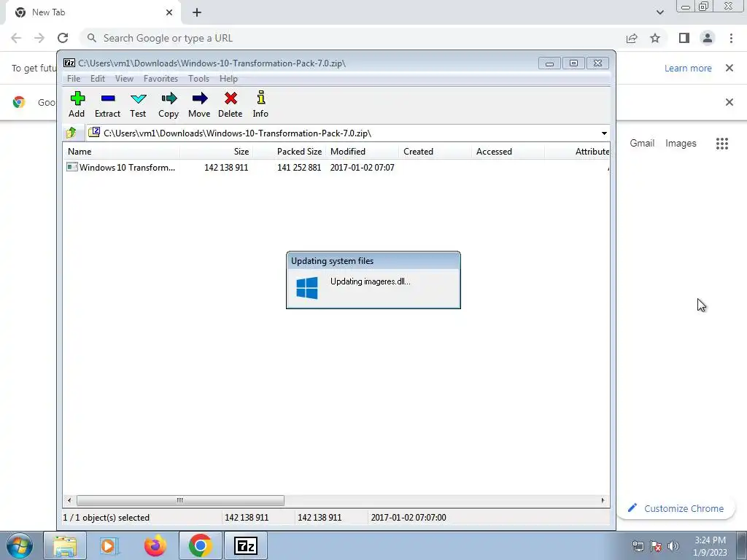Dismiss the second Chrome notification bar
This screenshot has height=560, width=747.
click(729, 102)
